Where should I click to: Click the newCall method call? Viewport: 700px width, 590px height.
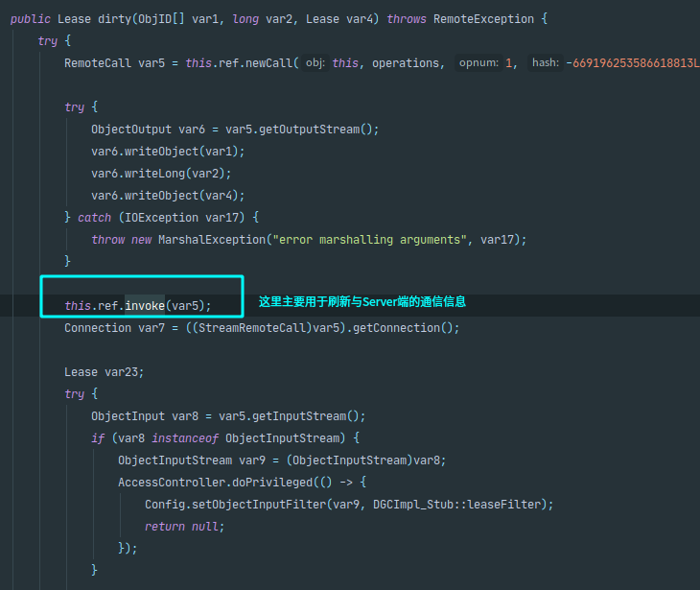272,63
